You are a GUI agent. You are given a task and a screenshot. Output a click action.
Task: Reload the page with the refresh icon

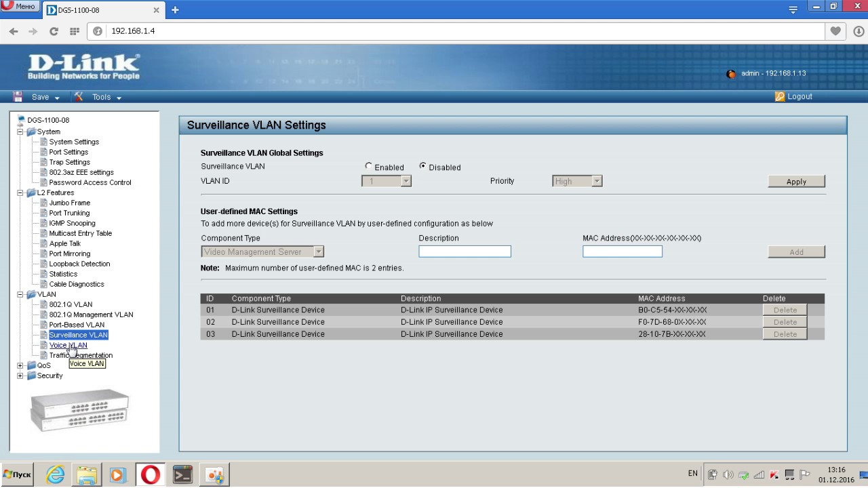(54, 31)
